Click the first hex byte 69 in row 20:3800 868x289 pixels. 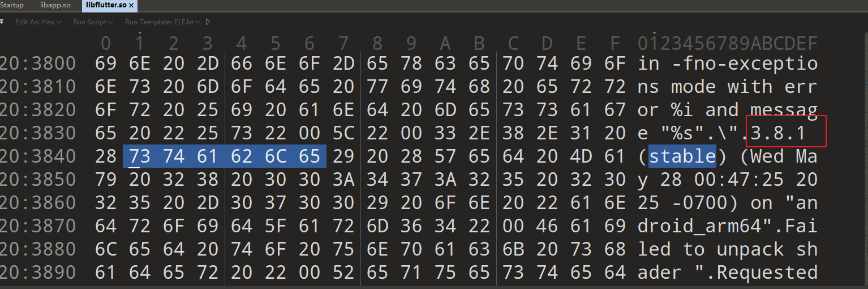(106, 63)
